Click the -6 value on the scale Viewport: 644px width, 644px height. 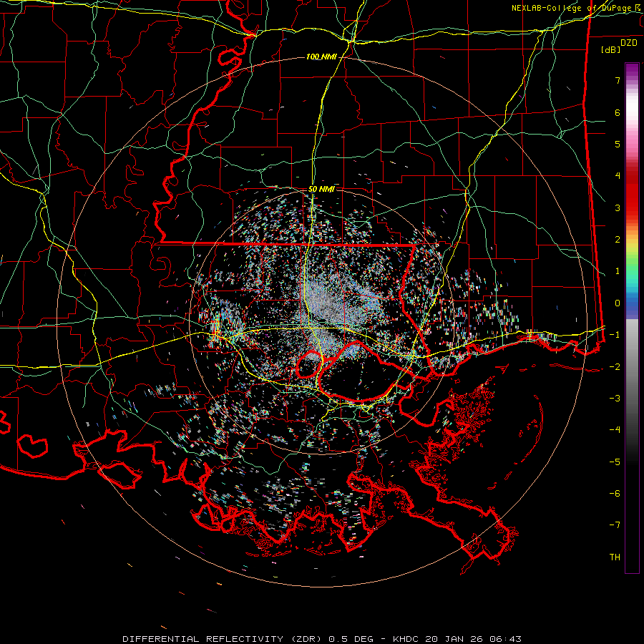pyautogui.click(x=615, y=494)
